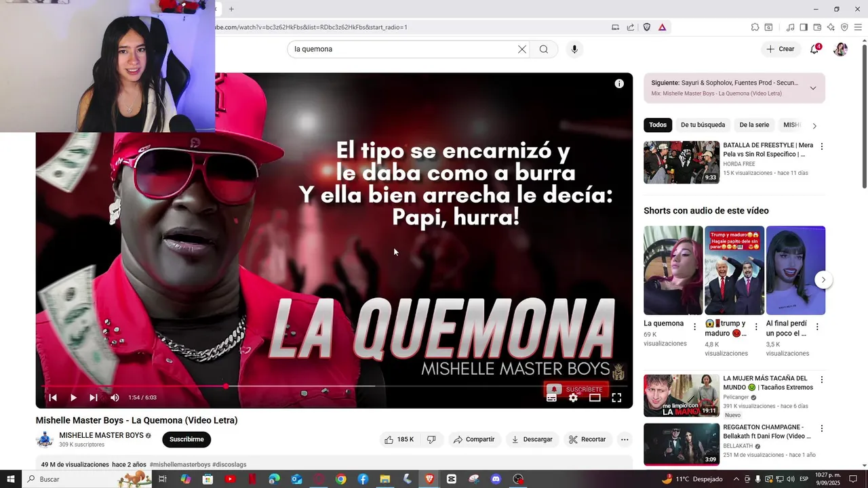Start voice search with microphone
The width and height of the screenshot is (868, 488).
coord(574,49)
